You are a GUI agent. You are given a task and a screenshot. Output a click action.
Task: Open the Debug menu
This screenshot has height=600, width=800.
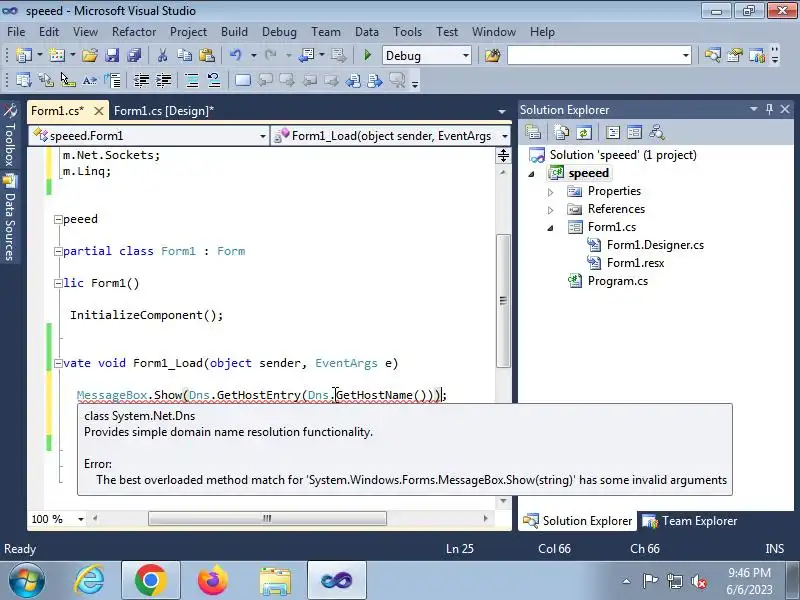(279, 32)
